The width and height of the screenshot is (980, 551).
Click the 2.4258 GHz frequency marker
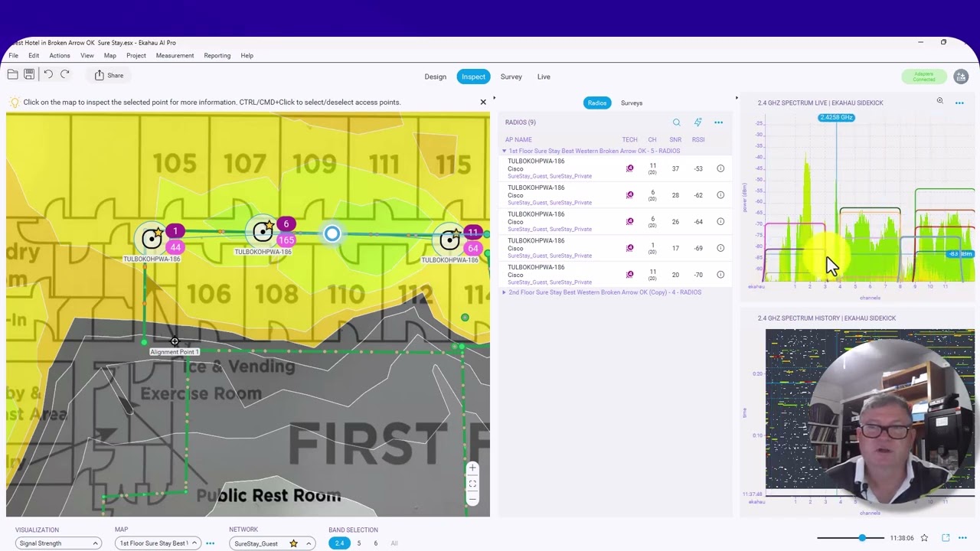pos(836,117)
